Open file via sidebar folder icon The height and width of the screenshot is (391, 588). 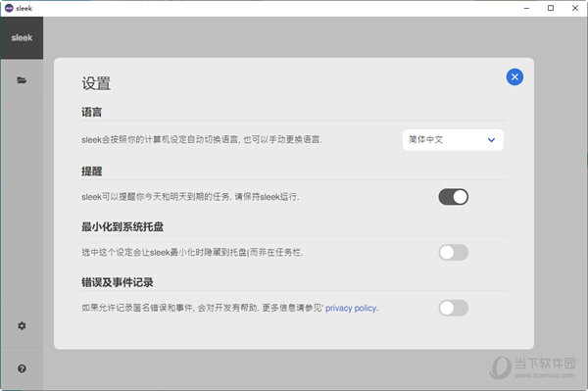coord(22,80)
